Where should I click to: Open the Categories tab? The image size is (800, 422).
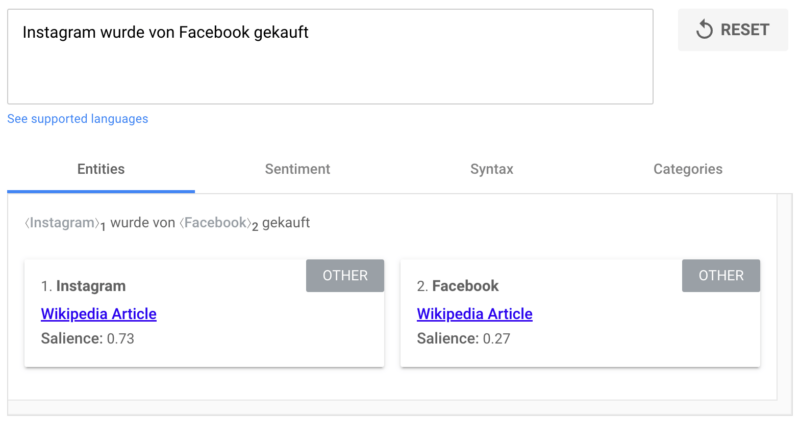[688, 169]
